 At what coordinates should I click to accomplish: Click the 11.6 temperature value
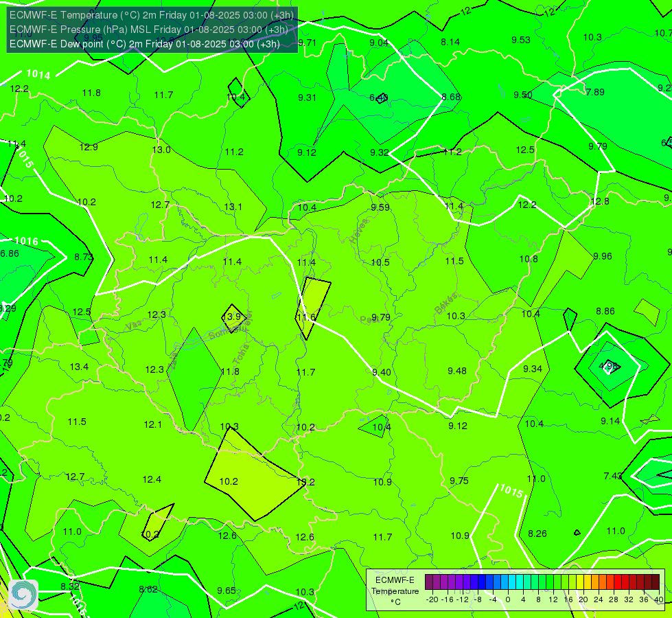pos(305,317)
